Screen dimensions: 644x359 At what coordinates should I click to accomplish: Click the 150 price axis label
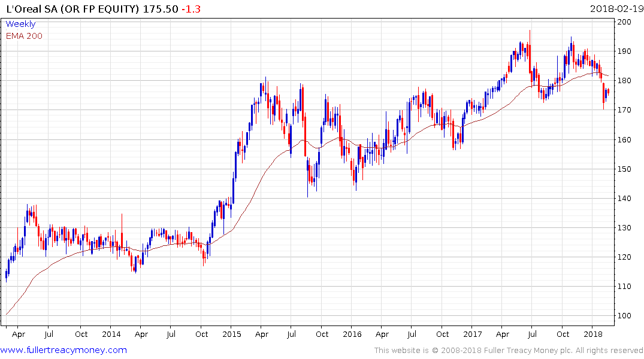pos(624,169)
